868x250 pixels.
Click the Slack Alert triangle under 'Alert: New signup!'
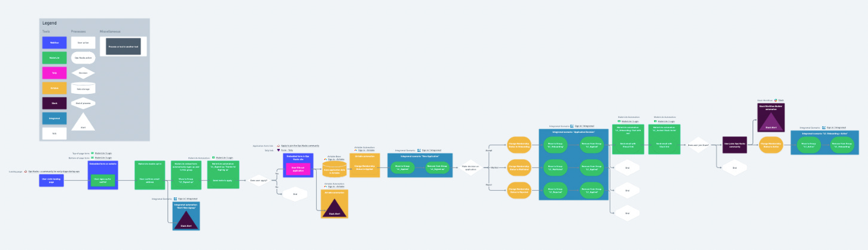tap(186, 219)
